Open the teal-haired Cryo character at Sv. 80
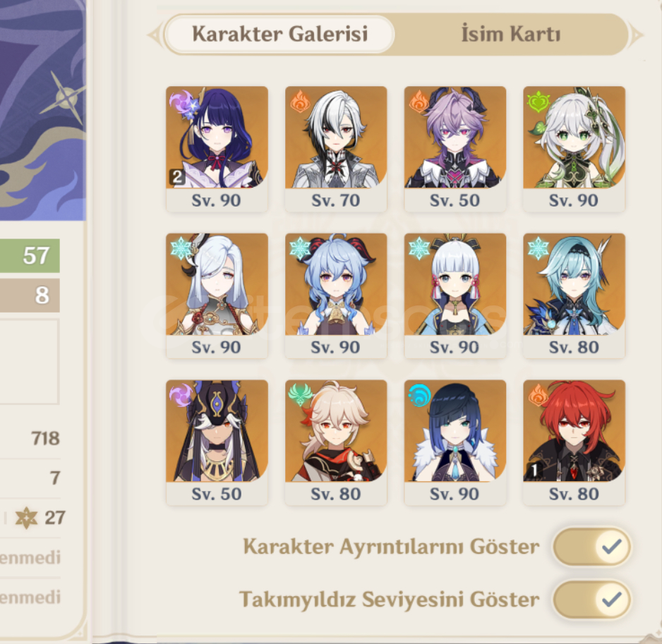The width and height of the screenshot is (662, 644). coord(574,296)
